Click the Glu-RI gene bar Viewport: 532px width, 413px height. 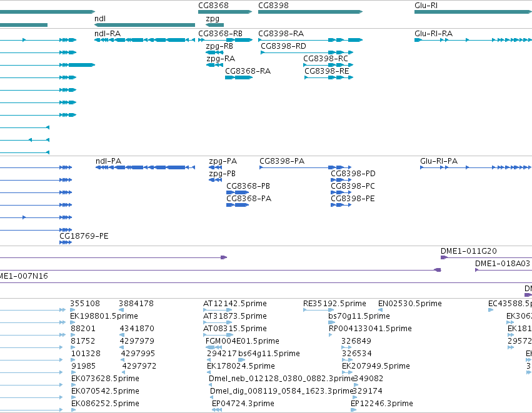pos(473,12)
